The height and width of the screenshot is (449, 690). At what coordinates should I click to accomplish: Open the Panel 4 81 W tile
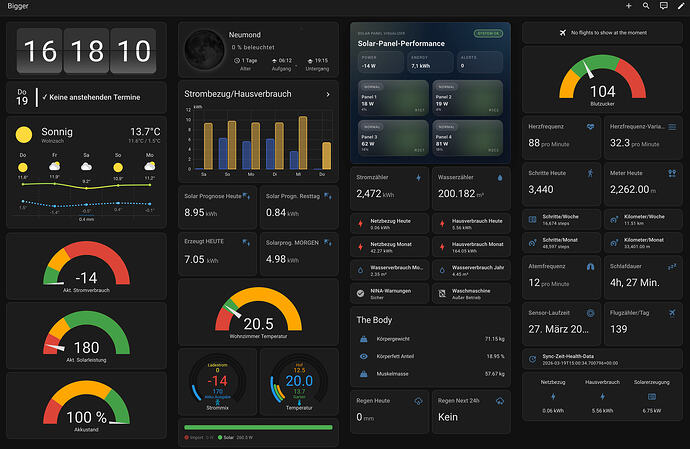coord(467,137)
